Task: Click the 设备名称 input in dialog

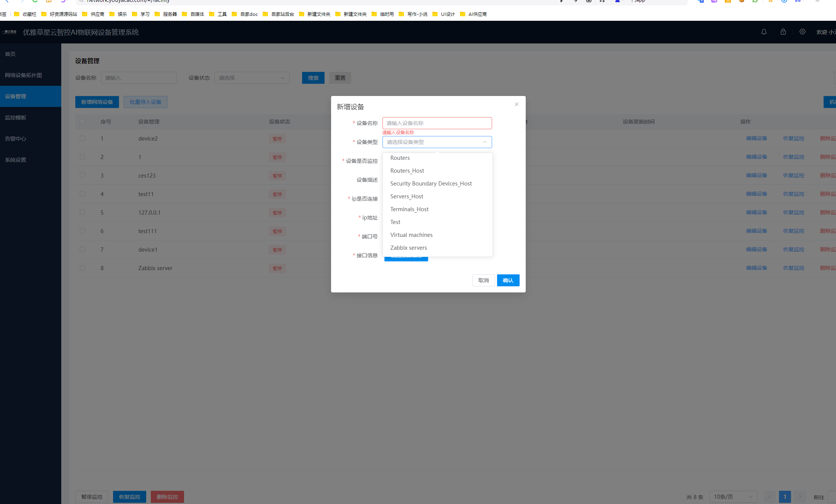Action: tap(437, 123)
